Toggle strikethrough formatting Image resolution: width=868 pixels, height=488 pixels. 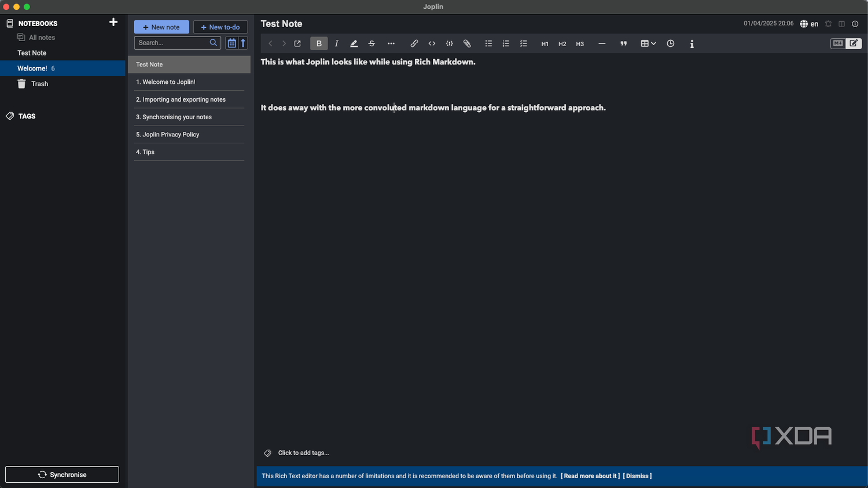(372, 43)
